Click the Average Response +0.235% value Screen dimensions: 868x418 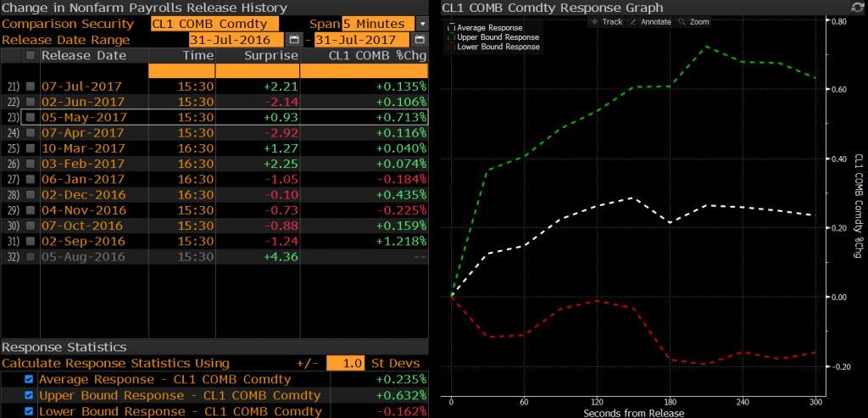coord(401,379)
